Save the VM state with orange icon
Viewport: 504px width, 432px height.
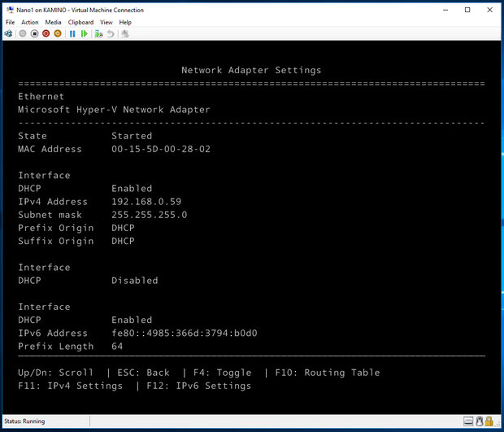(x=58, y=33)
